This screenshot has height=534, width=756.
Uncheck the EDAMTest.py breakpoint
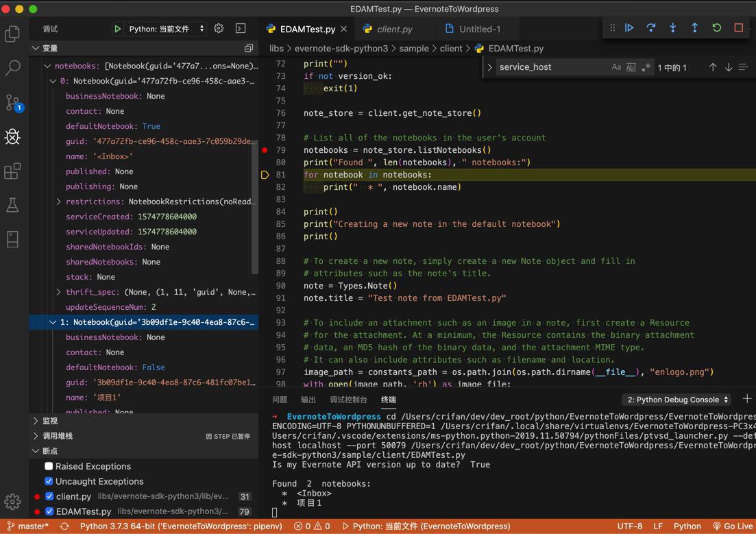pos(49,511)
